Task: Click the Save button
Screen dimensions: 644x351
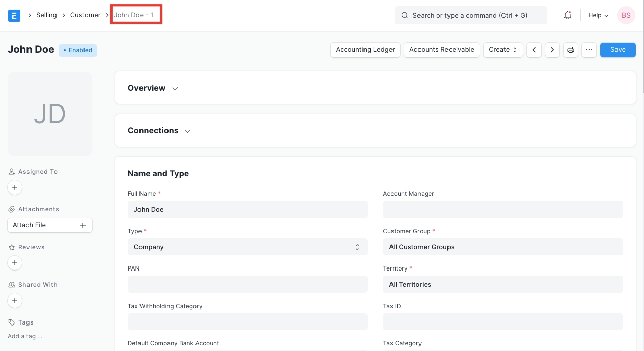Action: (x=618, y=50)
